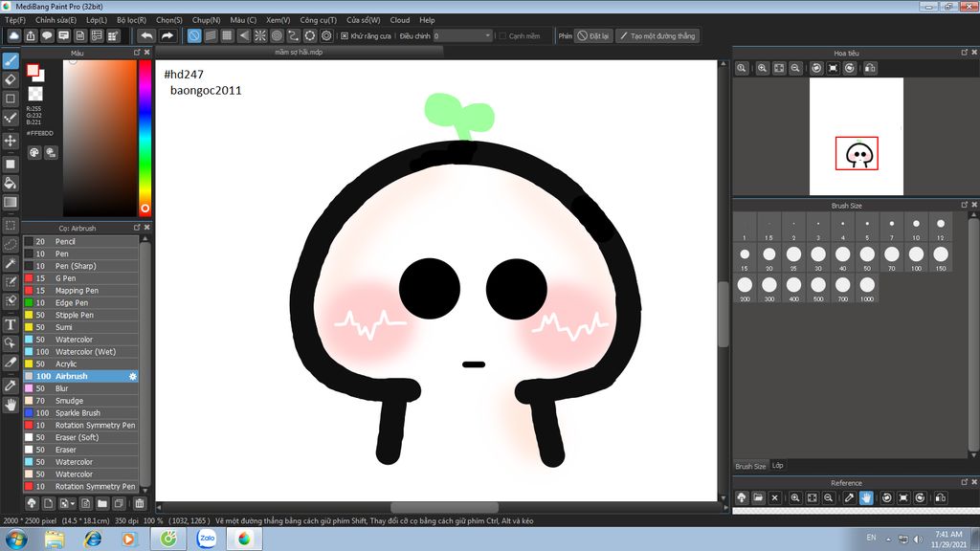The width and height of the screenshot is (980, 551).
Task: Enable the vanishing point snap guide
Action: (244, 35)
